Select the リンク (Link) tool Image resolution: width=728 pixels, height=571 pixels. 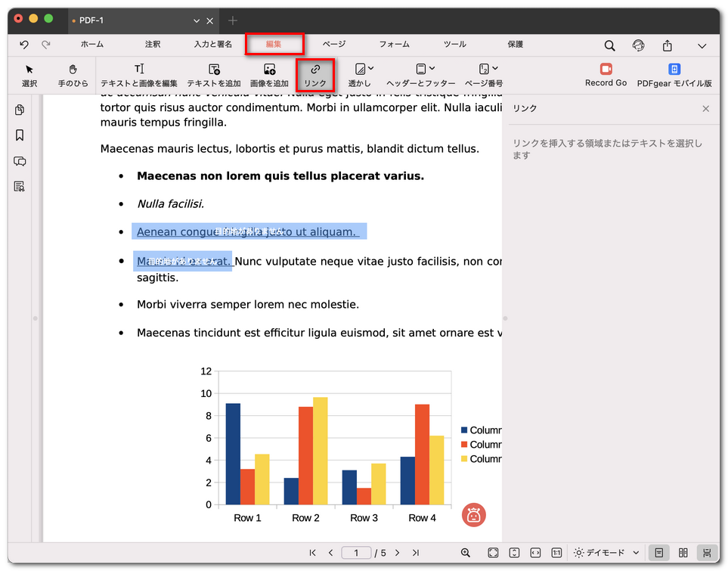pos(315,75)
